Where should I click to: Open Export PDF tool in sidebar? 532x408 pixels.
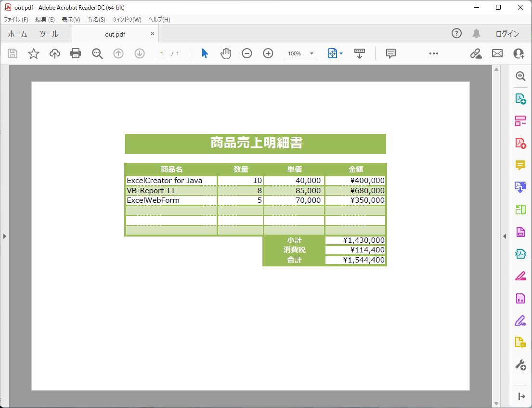[520, 99]
